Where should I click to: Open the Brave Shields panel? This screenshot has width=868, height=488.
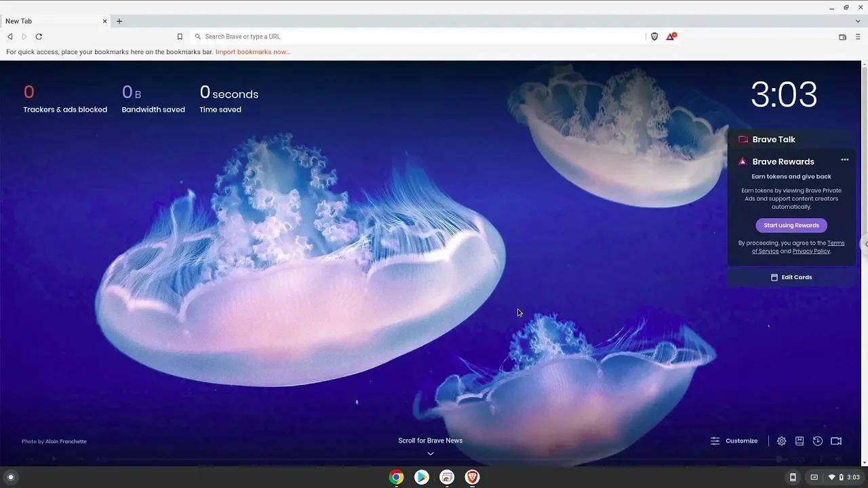click(x=654, y=36)
